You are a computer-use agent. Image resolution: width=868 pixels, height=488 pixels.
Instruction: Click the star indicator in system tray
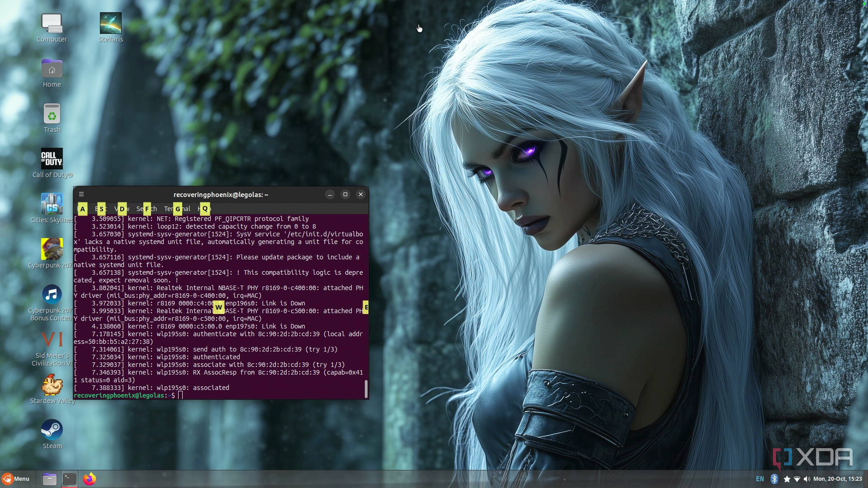point(787,479)
